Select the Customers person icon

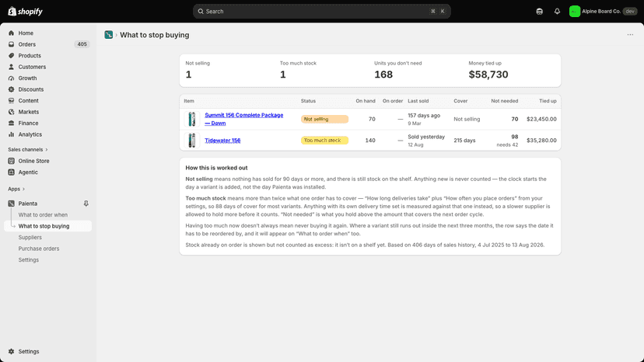click(11, 67)
